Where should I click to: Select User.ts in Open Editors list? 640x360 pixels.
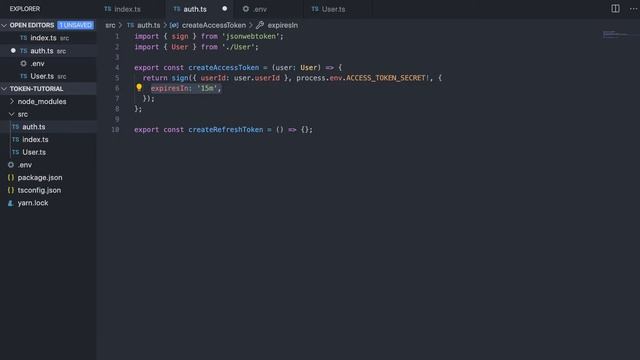[x=48, y=76]
